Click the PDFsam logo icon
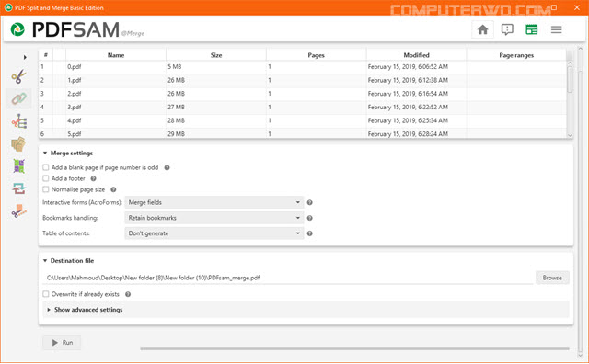589x364 pixels. click(x=17, y=29)
